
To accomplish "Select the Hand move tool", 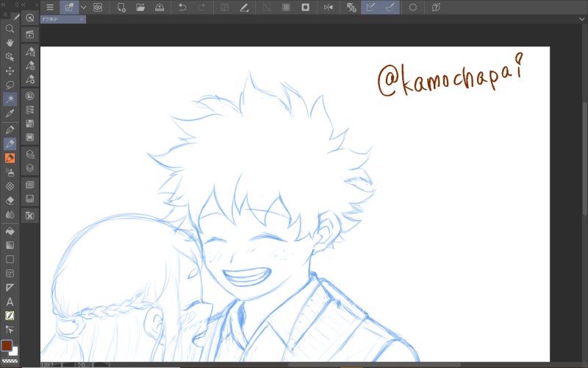I will [10, 43].
